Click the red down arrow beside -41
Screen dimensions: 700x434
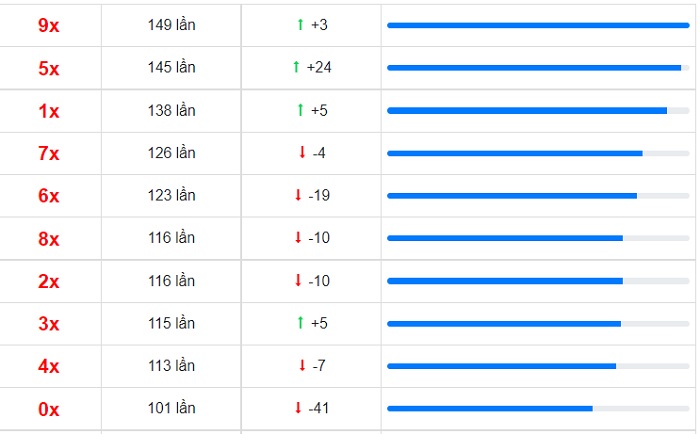point(298,407)
